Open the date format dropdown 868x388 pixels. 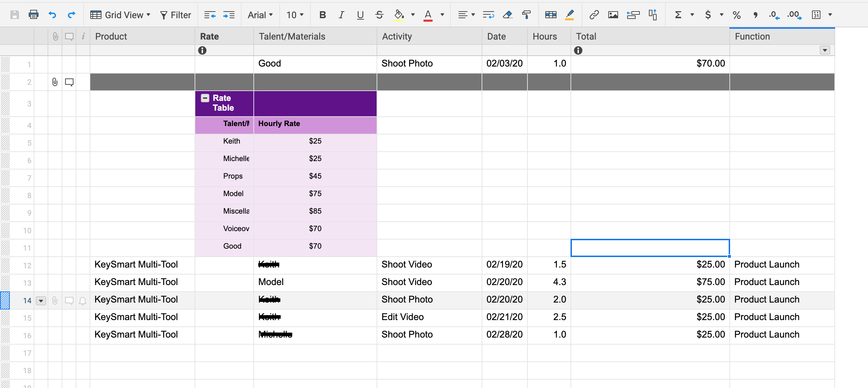pyautogui.click(x=830, y=15)
